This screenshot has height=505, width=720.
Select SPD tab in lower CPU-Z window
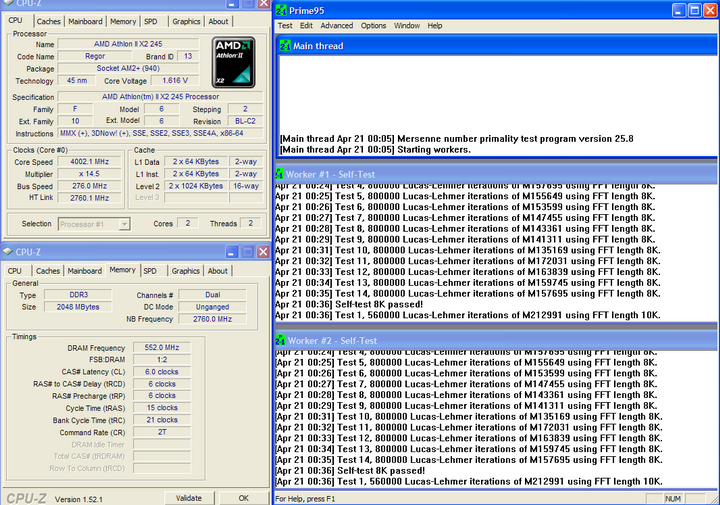(150, 271)
